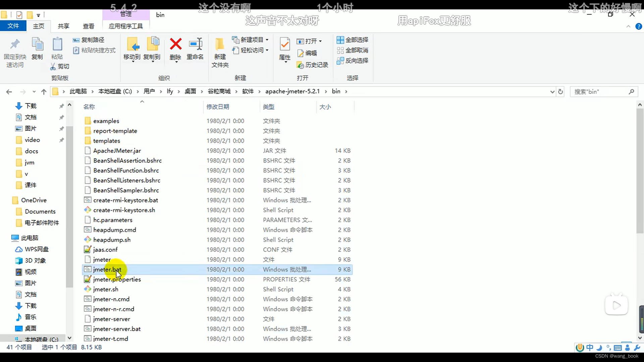This screenshot has width=644, height=362.
Task: Click the Refresh address bar icon
Action: (x=560, y=92)
